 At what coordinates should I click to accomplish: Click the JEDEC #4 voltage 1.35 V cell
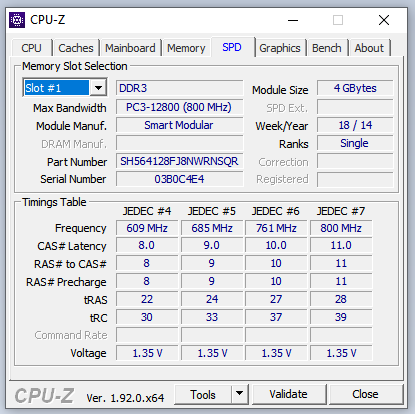pos(147,353)
